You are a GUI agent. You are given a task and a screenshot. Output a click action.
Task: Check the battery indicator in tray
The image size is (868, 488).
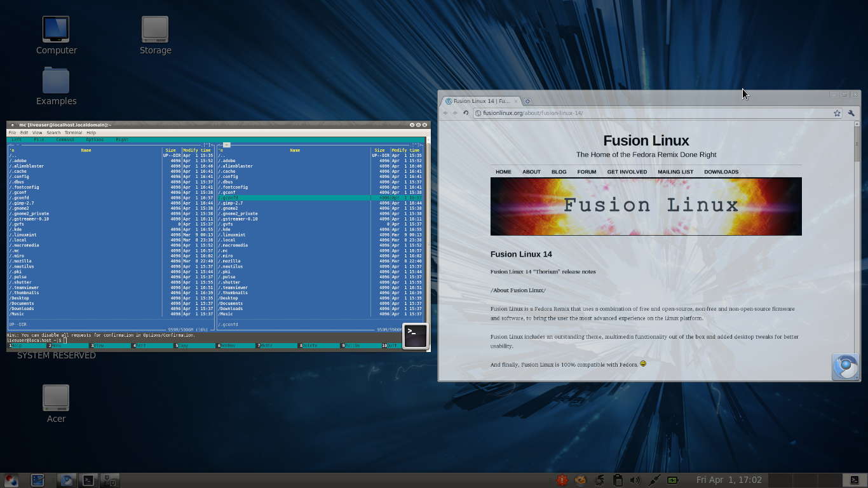672,480
